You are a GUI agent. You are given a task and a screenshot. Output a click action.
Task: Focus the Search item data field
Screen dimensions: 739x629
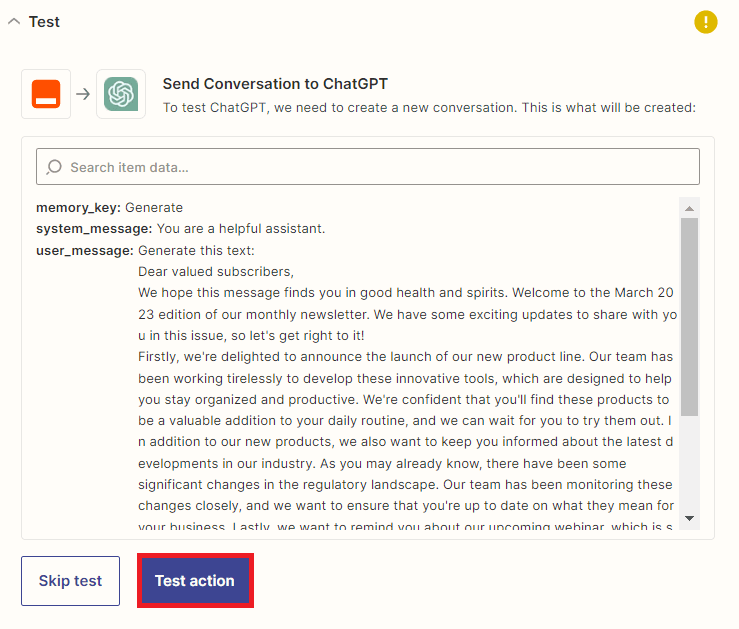[x=380, y=167]
